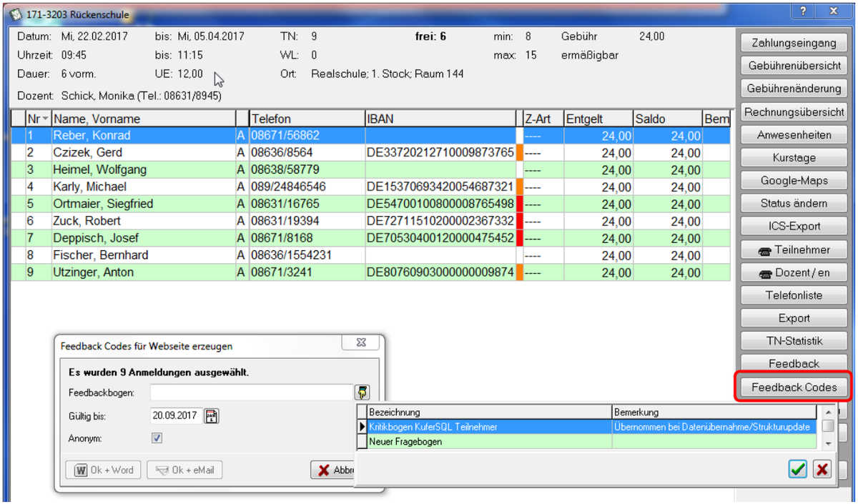
Task: Click the Kurstage button
Action: click(794, 157)
